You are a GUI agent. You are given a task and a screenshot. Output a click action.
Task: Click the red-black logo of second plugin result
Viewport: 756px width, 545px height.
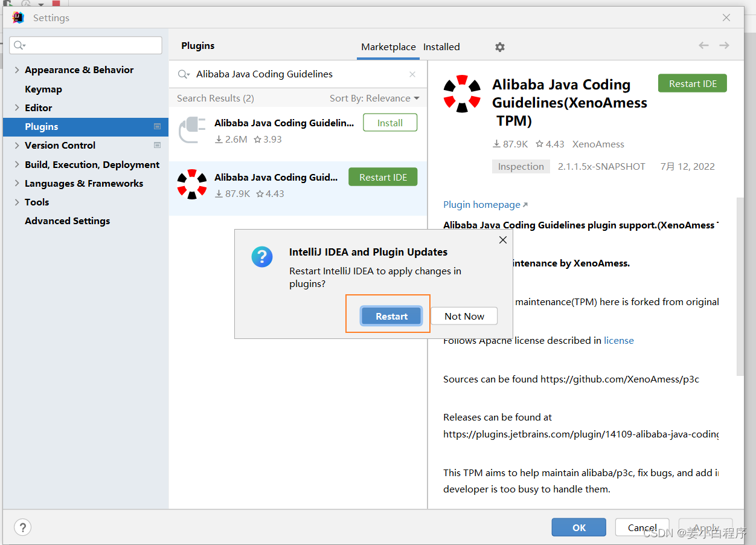(192, 184)
